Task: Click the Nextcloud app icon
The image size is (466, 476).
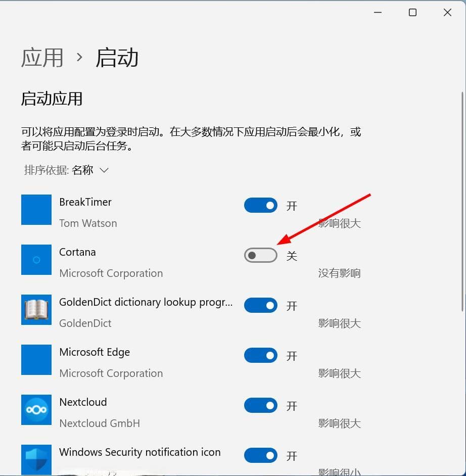Action: tap(36, 410)
